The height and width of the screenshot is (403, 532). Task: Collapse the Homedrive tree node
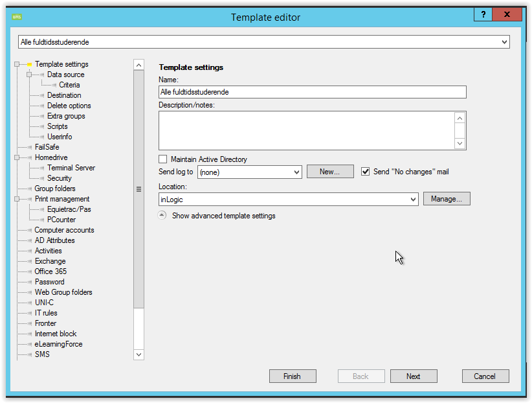coord(17,157)
